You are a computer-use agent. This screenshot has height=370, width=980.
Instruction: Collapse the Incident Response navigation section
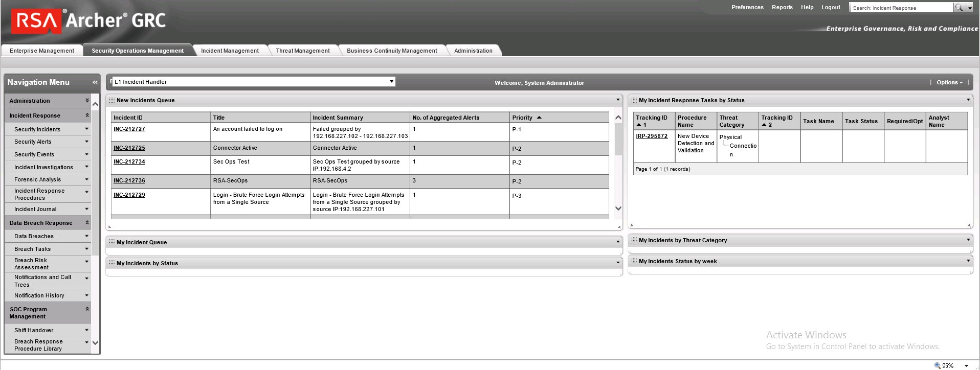(x=87, y=115)
